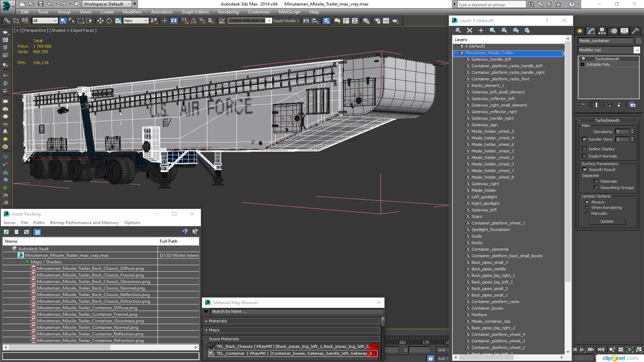Toggle TurboSmooth modifier lightbulb

pos(583,59)
